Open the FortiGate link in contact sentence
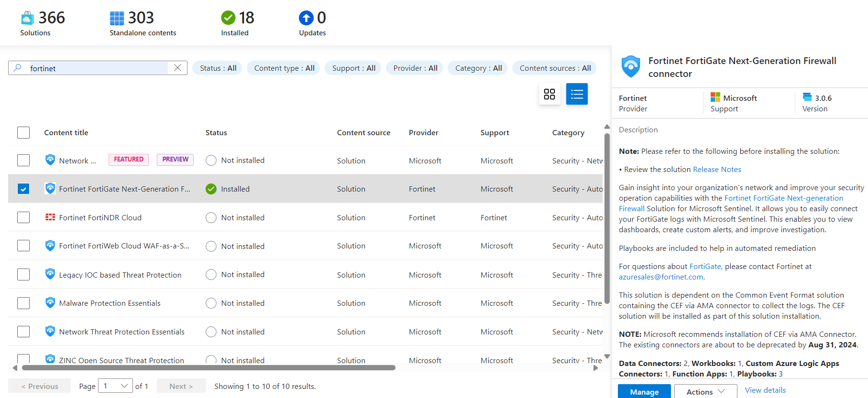Screen dimensions: 868x398 coord(705,266)
